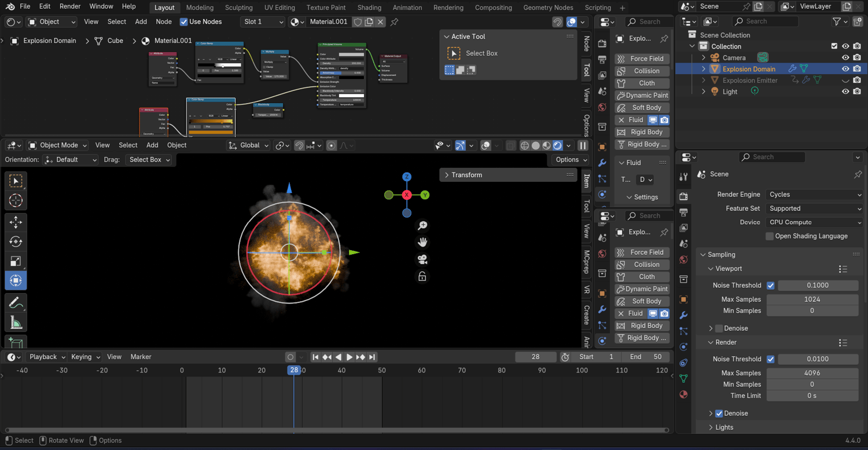Open the Render menu in top bar
Screen dimensions: 868x450
point(70,6)
